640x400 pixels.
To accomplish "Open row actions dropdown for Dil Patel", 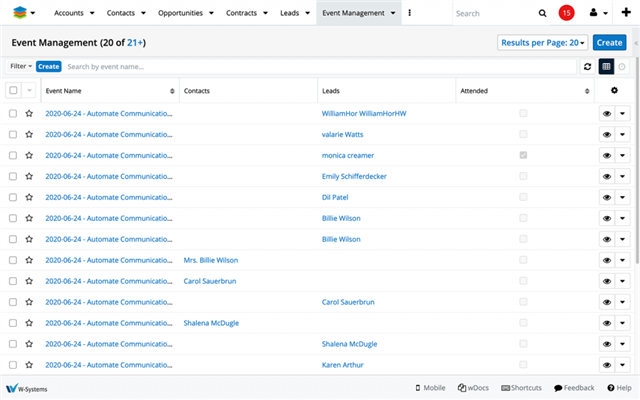I will pyautogui.click(x=622, y=197).
